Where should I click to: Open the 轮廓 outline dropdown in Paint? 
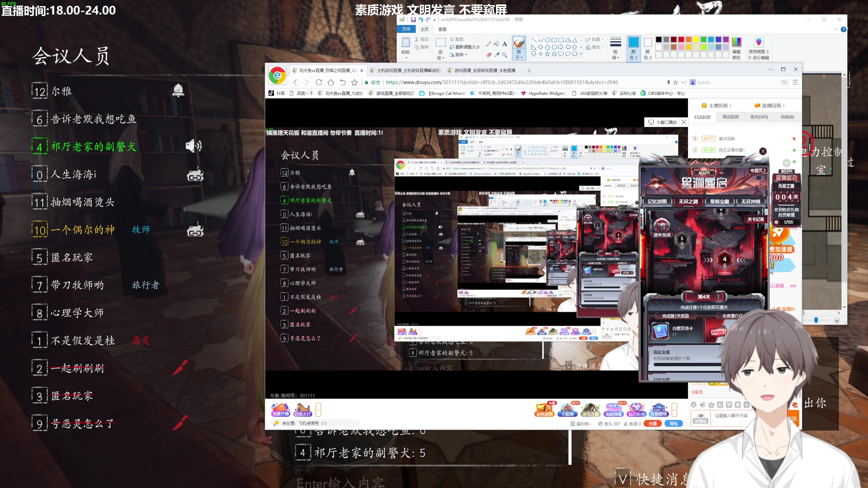pos(595,40)
